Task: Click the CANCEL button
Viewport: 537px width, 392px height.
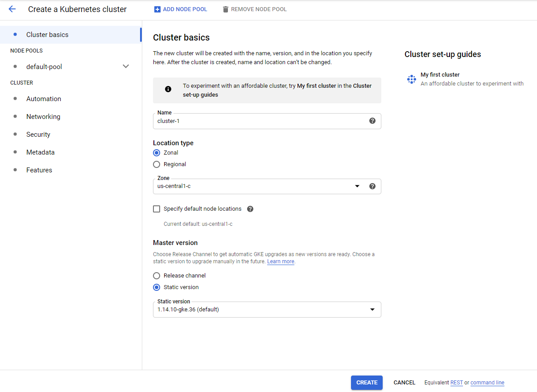Action: pyautogui.click(x=405, y=383)
